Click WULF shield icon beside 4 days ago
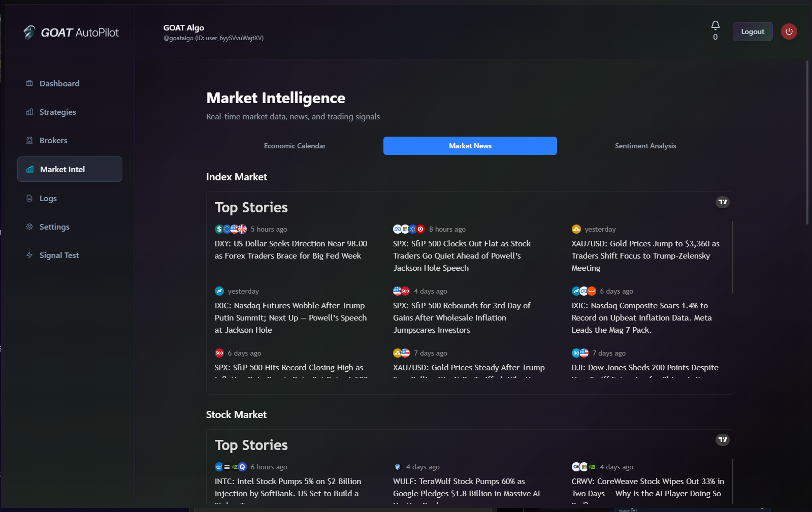 398,467
